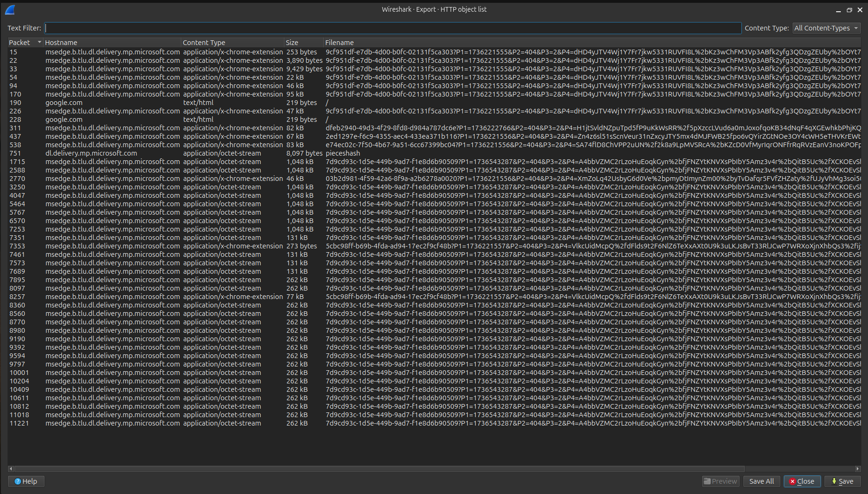Select packet 311 with 82 kB
Screen dimensions: 868x494
tap(434, 128)
